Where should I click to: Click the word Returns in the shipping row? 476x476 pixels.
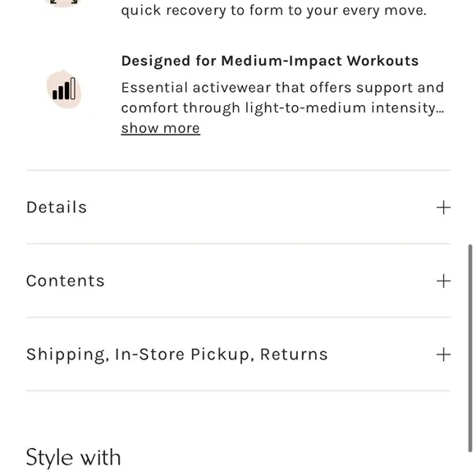point(294,355)
